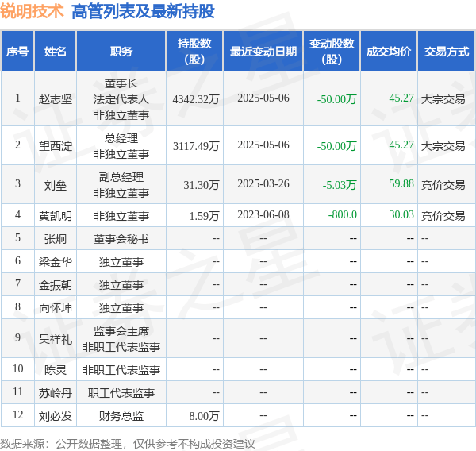Select the name 张炯
This screenshot has height=451, width=476.
click(x=56, y=239)
